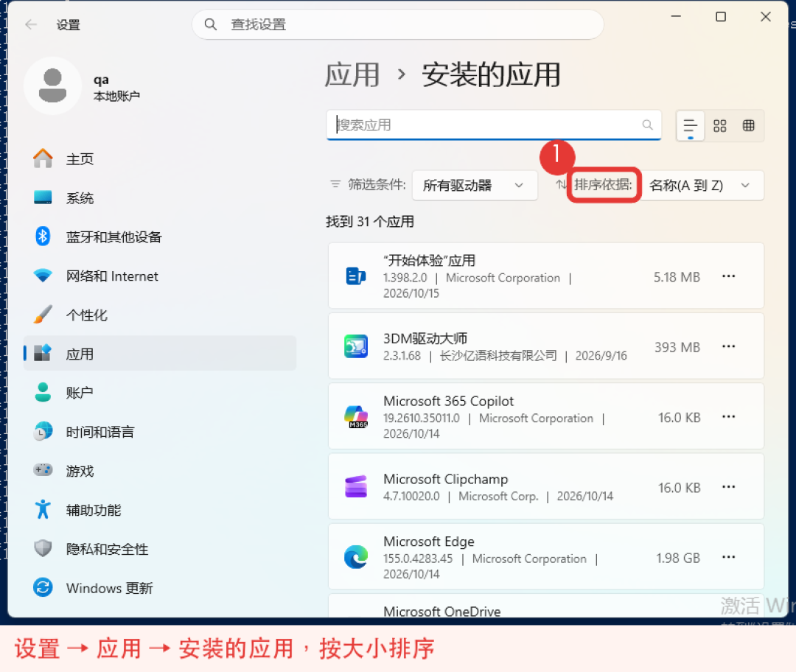The image size is (796, 672).
Task: Select 个性化 in the sidebar
Action: 160,315
